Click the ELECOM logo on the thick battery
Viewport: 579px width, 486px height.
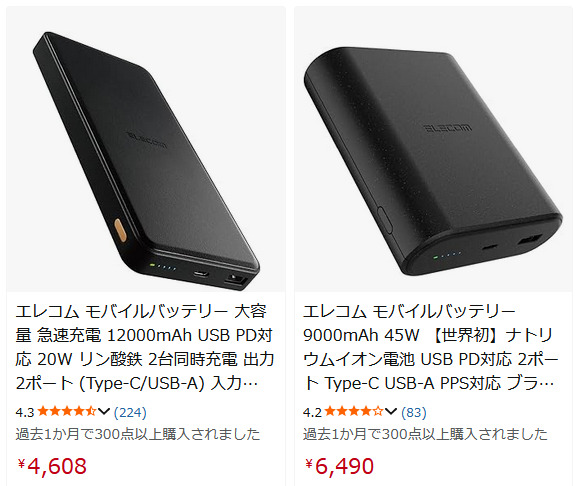pyautogui.click(x=447, y=128)
